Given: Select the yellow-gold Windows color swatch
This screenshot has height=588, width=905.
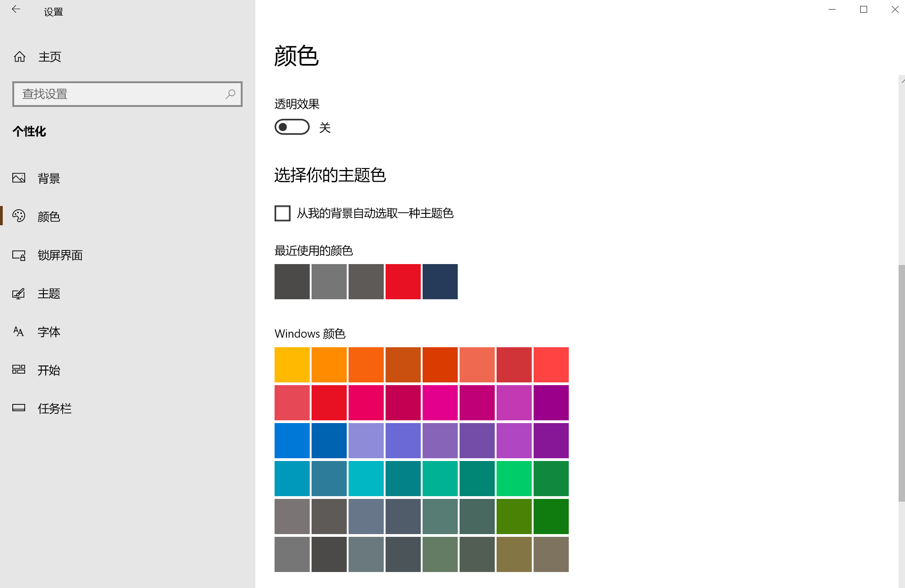Looking at the screenshot, I should click(x=292, y=365).
